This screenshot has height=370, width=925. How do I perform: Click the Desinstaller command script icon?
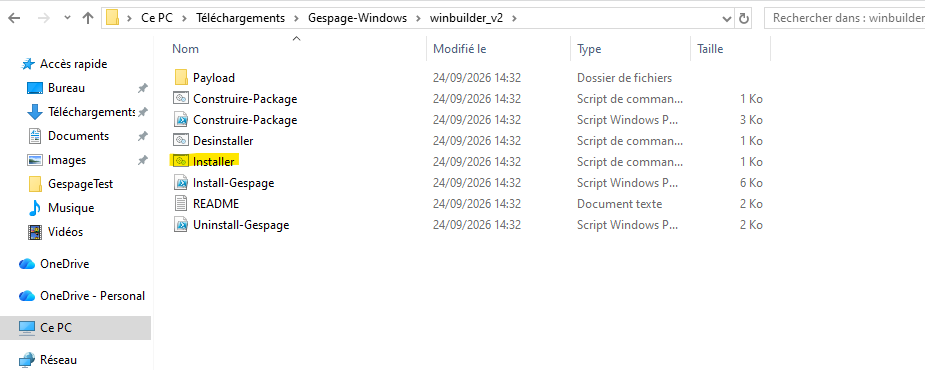181,141
